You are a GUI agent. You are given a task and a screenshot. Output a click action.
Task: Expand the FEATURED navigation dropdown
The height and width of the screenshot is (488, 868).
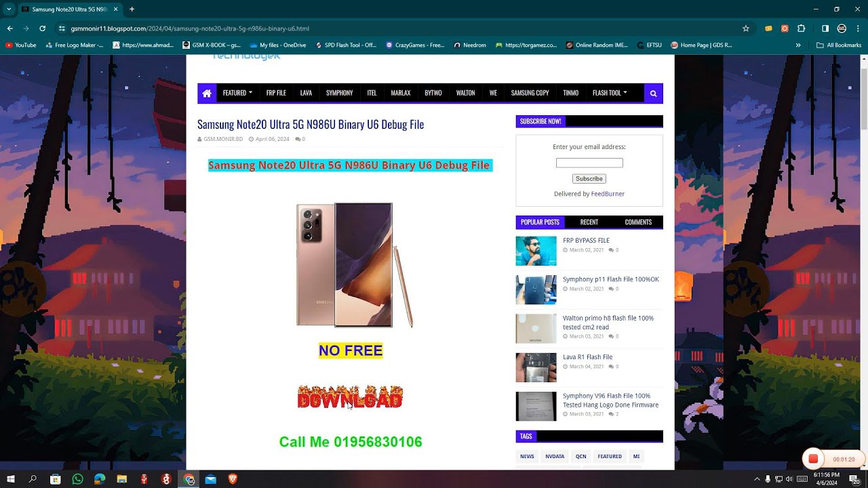[236, 93]
